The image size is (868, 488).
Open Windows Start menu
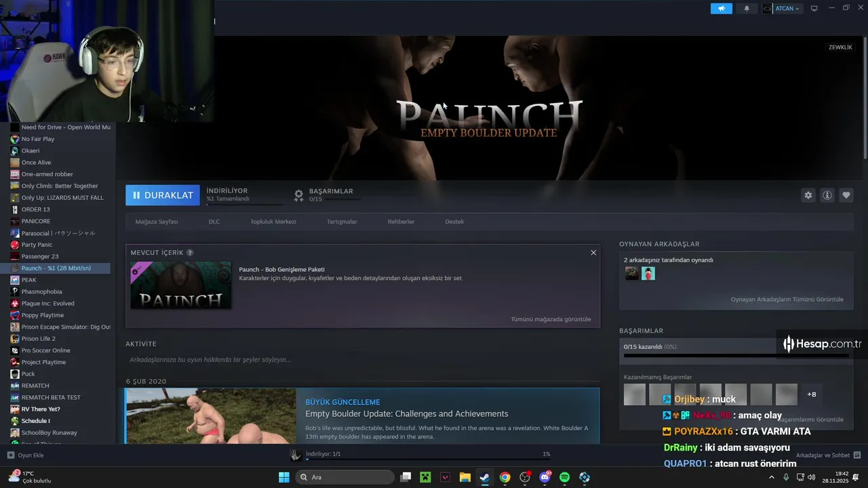[284, 477]
